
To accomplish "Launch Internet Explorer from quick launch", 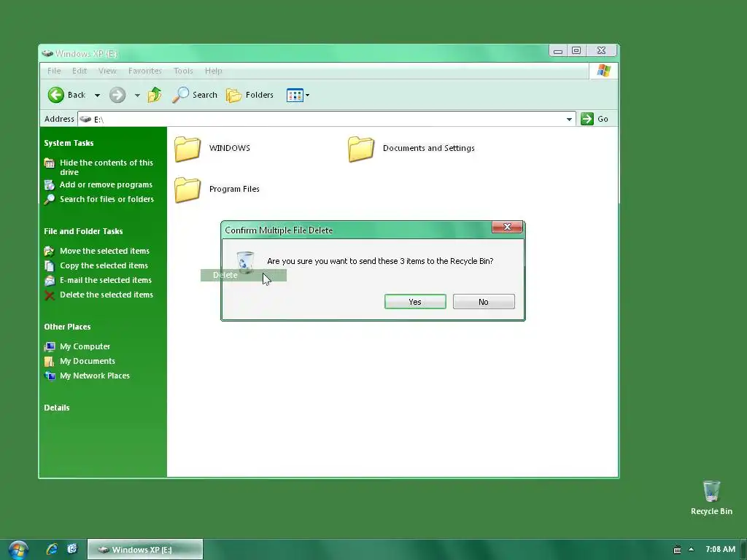I will (x=52, y=549).
